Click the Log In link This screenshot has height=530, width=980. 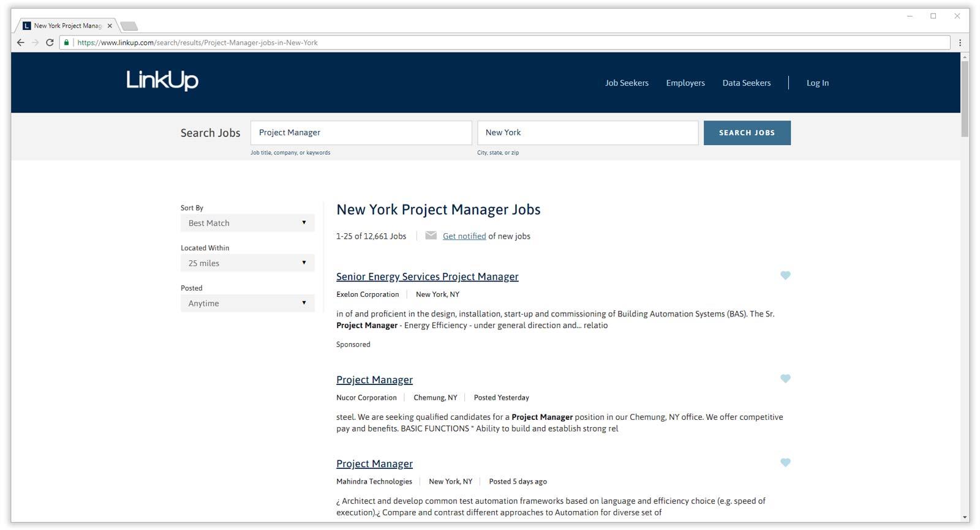(x=817, y=83)
